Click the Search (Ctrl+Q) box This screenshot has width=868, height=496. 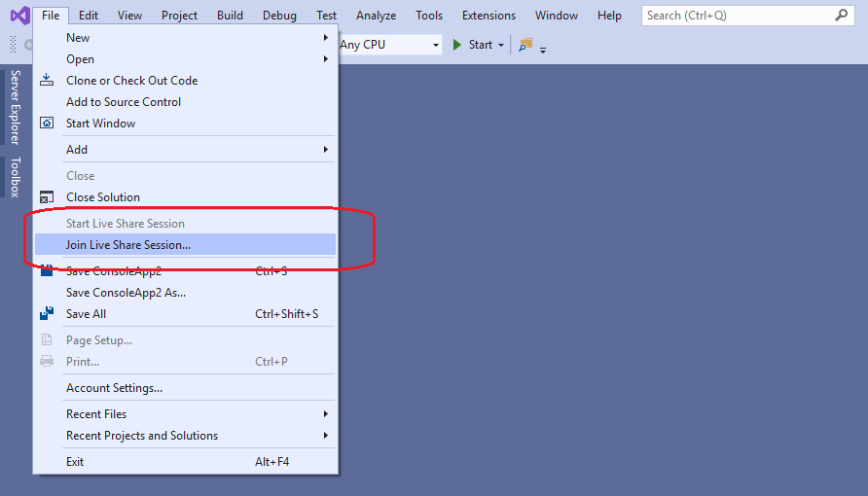(748, 16)
